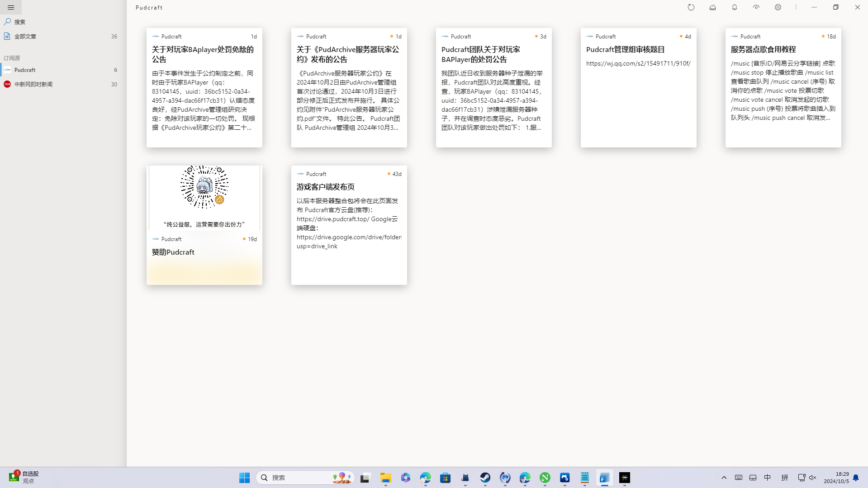The width and height of the screenshot is (868, 488).
Task: Open 全部文章 all articles list
Action: [63, 36]
